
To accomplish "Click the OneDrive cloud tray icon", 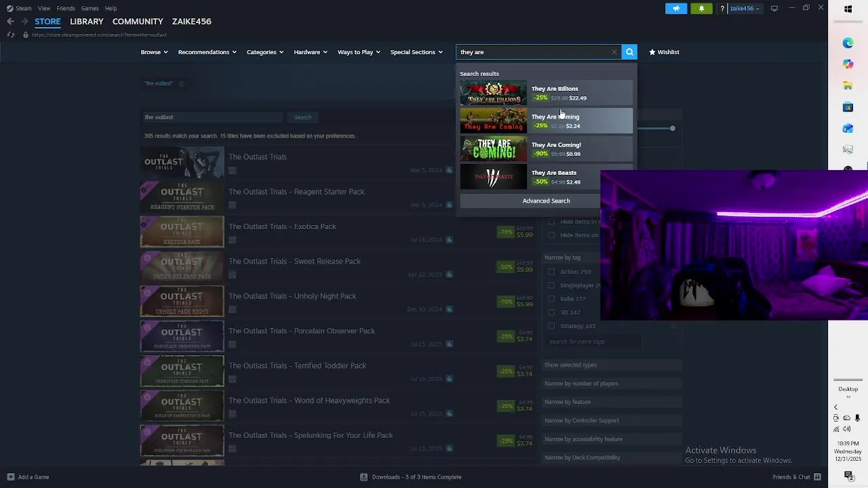I will click(x=847, y=418).
